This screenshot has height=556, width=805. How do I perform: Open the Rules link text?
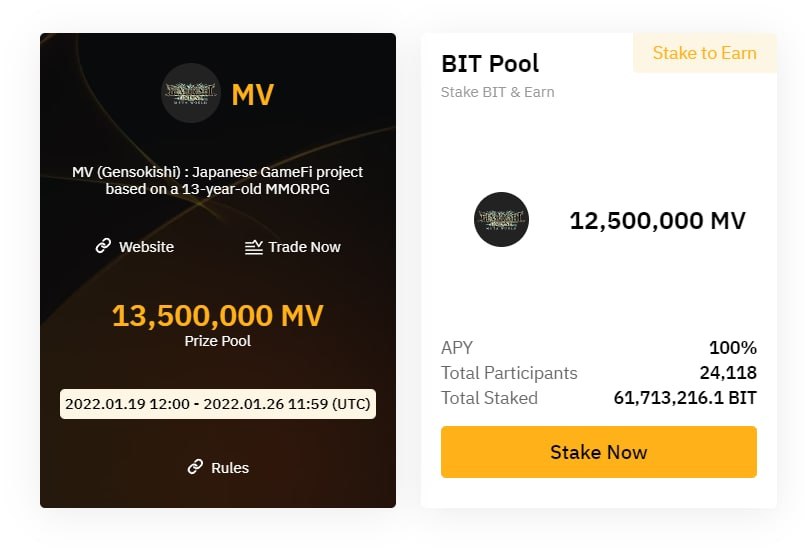coord(230,468)
